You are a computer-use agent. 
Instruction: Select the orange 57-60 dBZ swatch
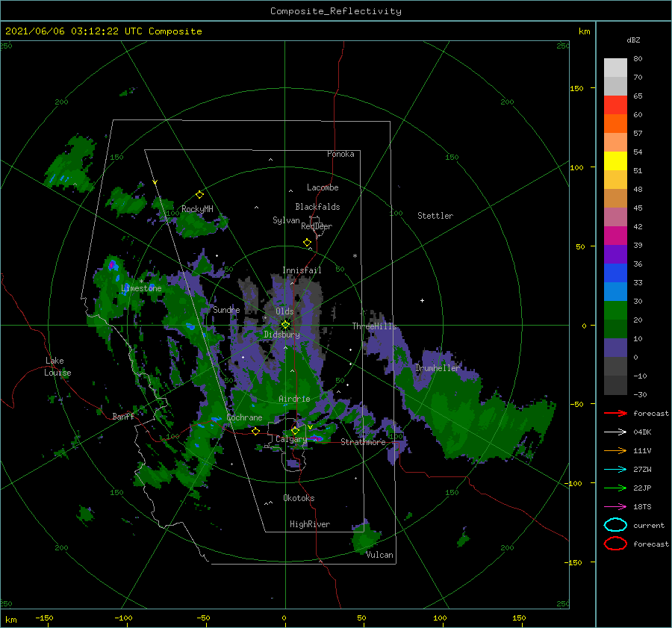click(615, 123)
